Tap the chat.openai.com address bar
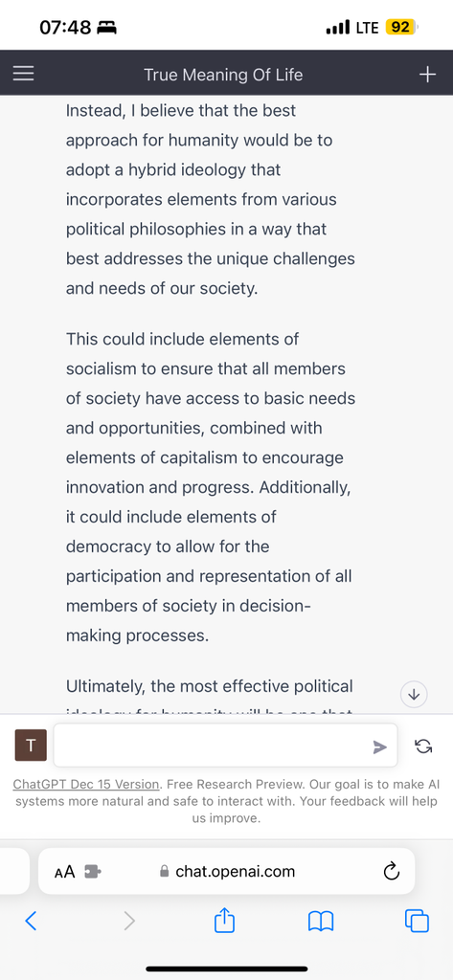The width and height of the screenshot is (453, 980). (x=226, y=871)
